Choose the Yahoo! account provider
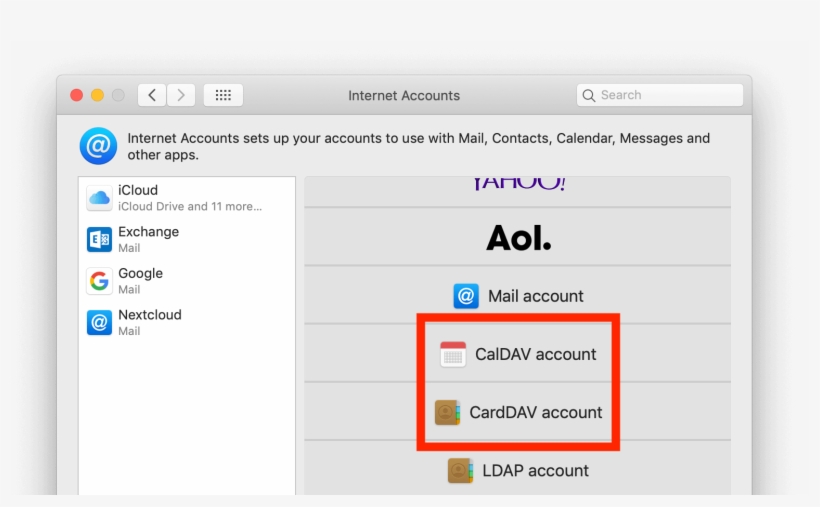Image resolution: width=820 pixels, height=507 pixels. click(518, 191)
